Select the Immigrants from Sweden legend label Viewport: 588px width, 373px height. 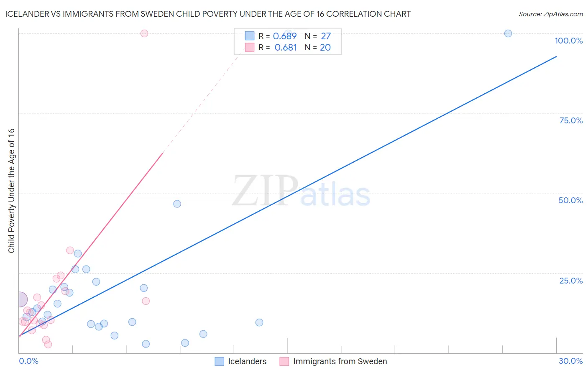[340, 361]
